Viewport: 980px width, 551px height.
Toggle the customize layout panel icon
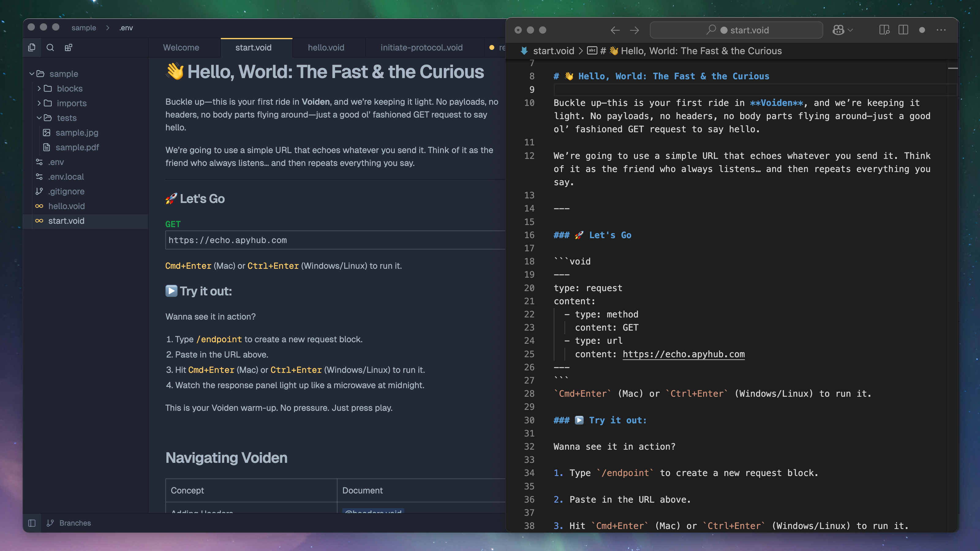884,30
